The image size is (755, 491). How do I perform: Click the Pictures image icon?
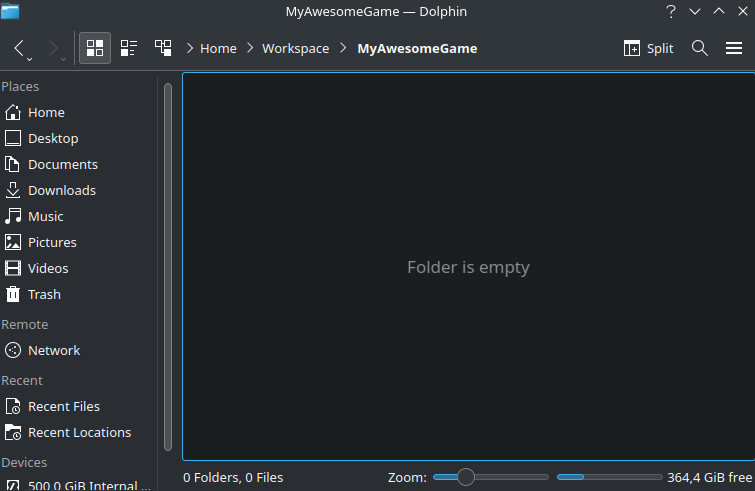[x=13, y=242]
